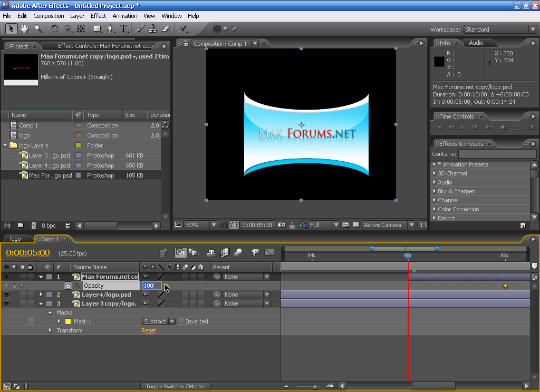Open the Composition menu
Viewport: 540px width, 392px height.
(x=49, y=16)
